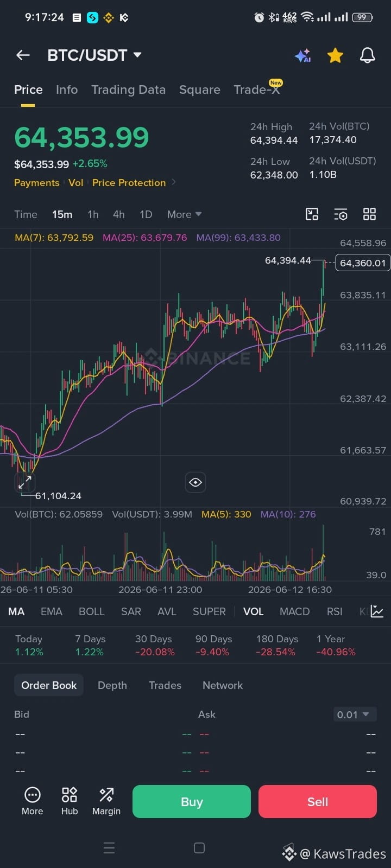The height and width of the screenshot is (868, 391).
Task: Tap the Binance status bar notification icon
Action: pos(108,17)
